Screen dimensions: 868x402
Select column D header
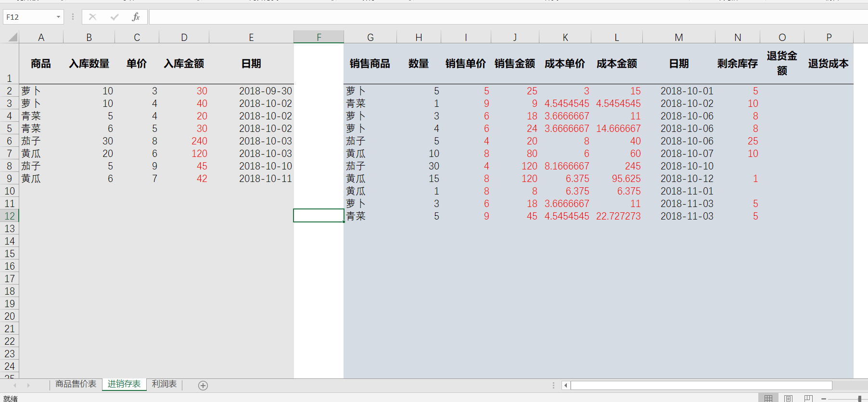click(x=184, y=37)
